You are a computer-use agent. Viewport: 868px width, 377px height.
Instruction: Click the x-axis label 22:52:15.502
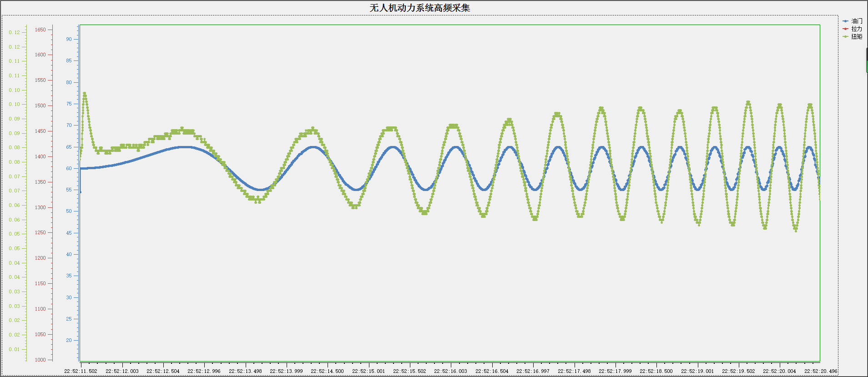pyautogui.click(x=409, y=371)
